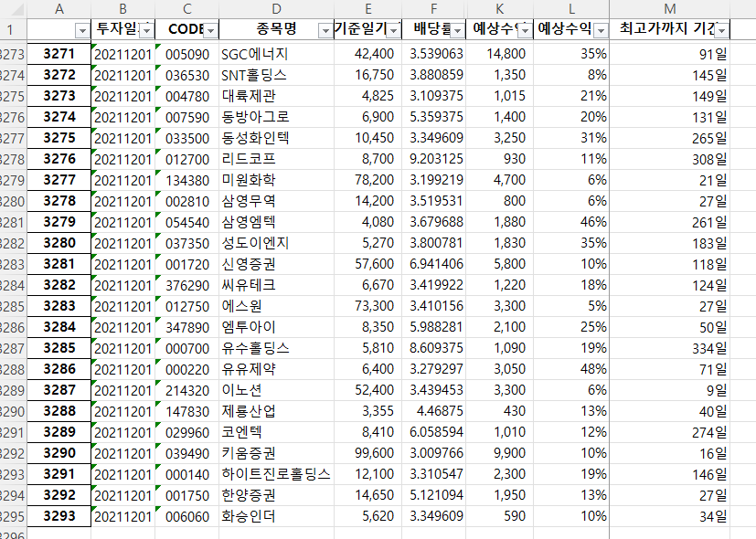Click dividend cell 4.46875
Image resolution: width=756 pixels, height=539 pixels.
click(434, 411)
